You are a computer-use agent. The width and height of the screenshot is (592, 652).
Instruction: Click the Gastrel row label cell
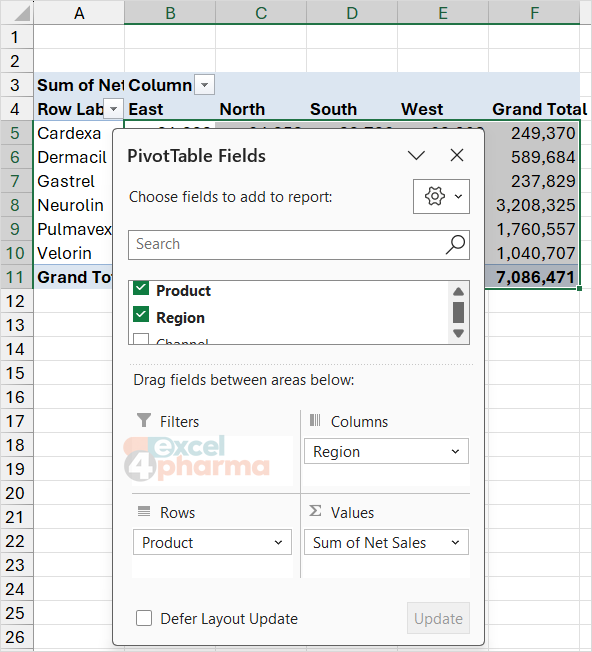tap(73, 181)
